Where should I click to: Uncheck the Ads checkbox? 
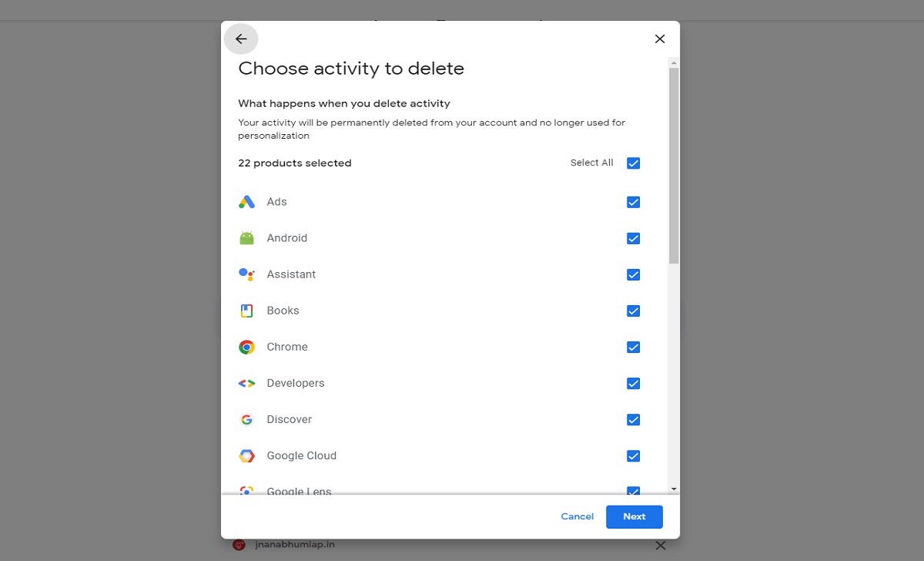point(633,202)
